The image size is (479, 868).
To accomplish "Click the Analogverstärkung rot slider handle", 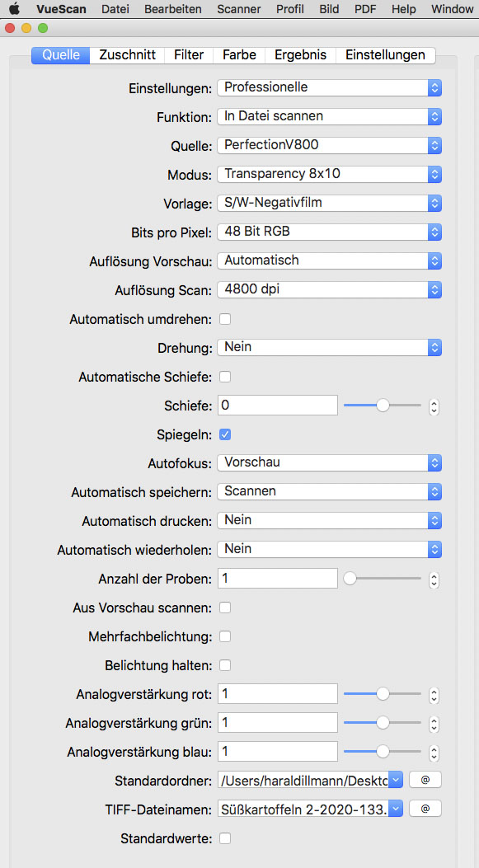I will (x=383, y=694).
